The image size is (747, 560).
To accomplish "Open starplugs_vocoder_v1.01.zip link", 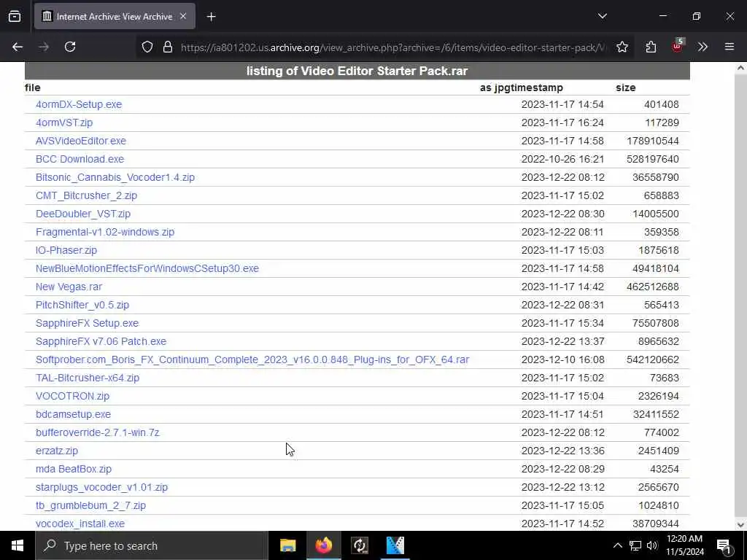I will click(x=102, y=487).
